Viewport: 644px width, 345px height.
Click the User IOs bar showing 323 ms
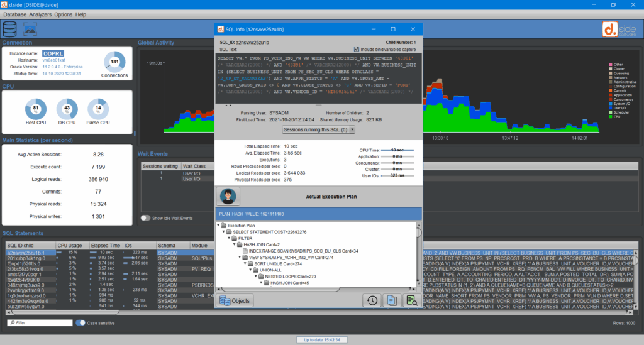click(397, 175)
